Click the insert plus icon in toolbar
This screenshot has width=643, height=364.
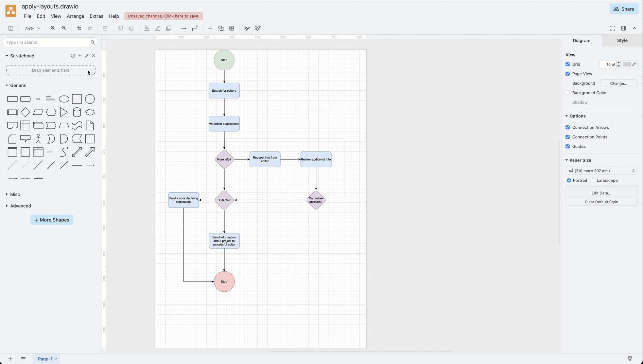click(x=210, y=28)
